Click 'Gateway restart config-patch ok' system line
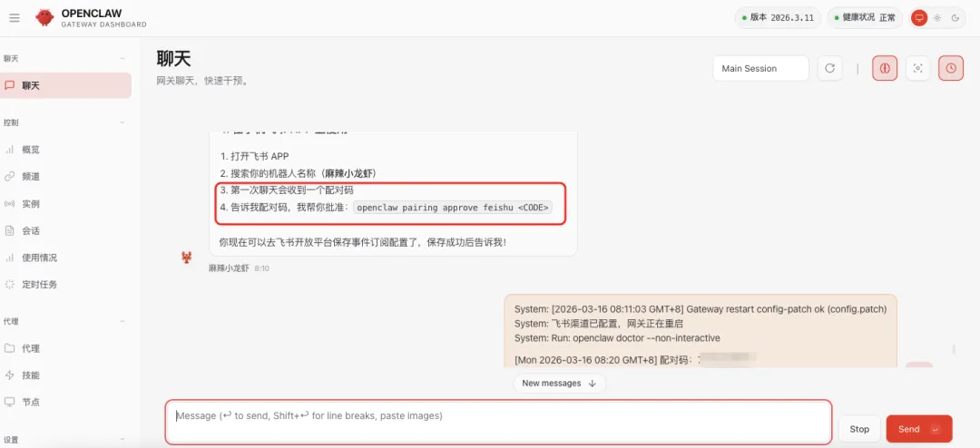 pyautogui.click(x=701, y=309)
